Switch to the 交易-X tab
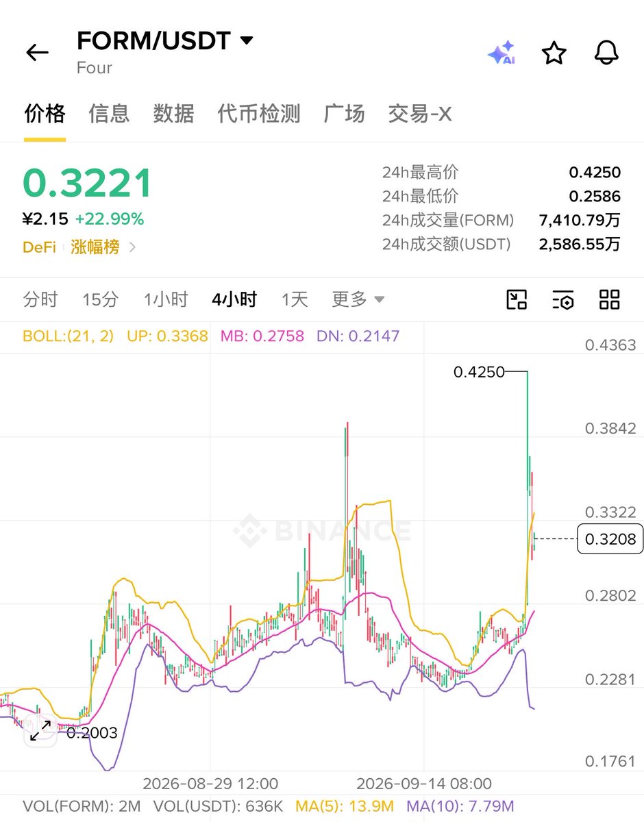The width and height of the screenshot is (644, 822). point(420,114)
